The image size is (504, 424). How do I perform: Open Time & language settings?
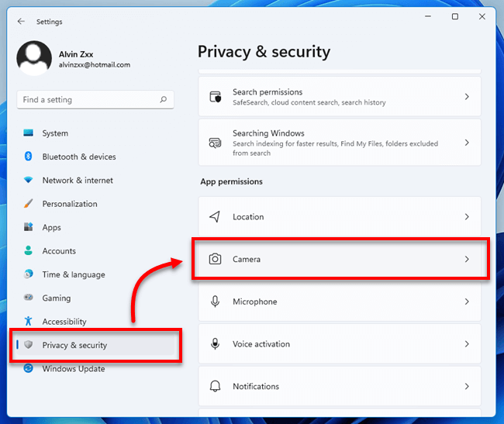point(73,274)
